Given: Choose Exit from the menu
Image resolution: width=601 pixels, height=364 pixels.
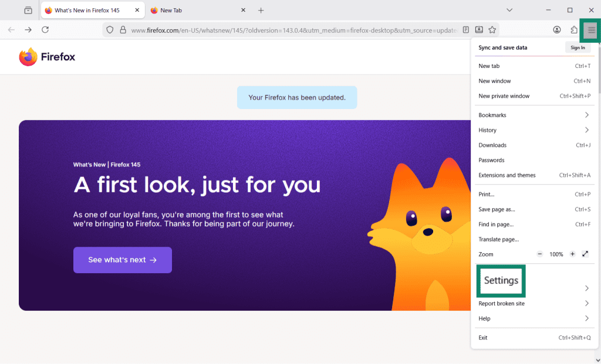Looking at the screenshot, I should coord(534,338).
